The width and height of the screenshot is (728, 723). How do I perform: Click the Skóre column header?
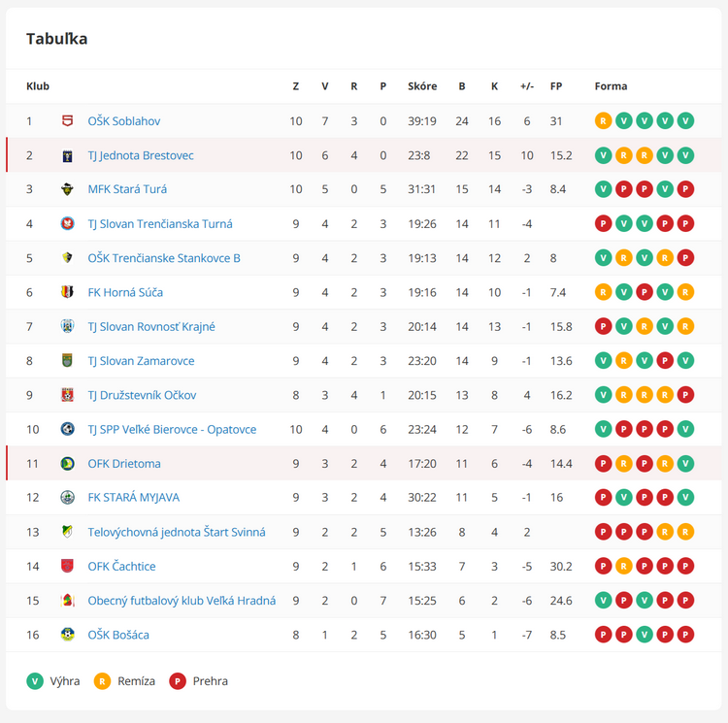[x=421, y=86]
